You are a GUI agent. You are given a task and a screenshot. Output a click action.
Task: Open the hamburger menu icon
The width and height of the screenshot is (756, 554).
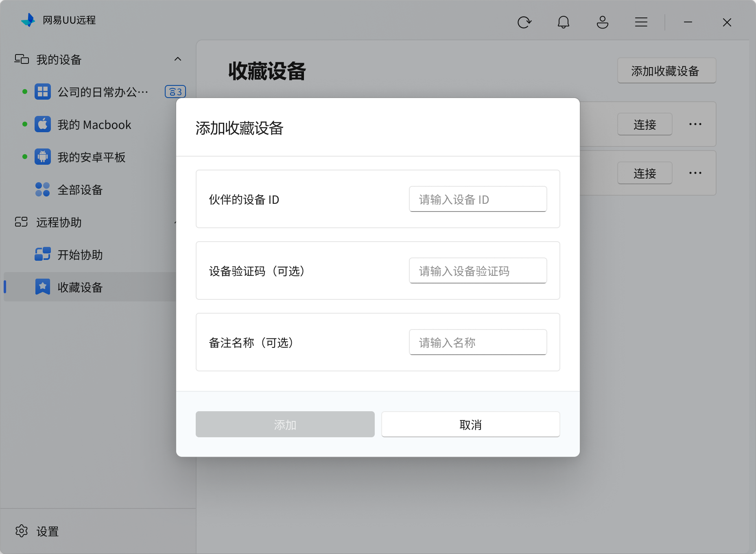[641, 22]
